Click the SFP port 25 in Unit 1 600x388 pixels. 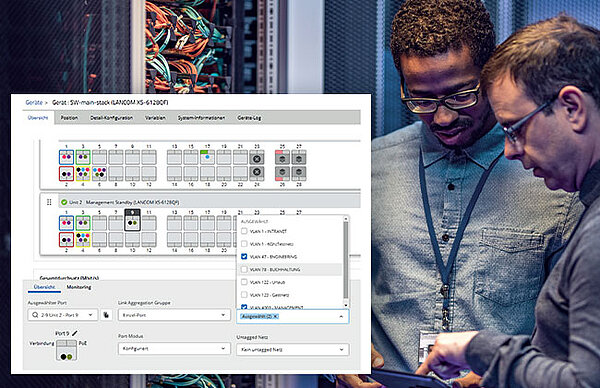coord(282,158)
